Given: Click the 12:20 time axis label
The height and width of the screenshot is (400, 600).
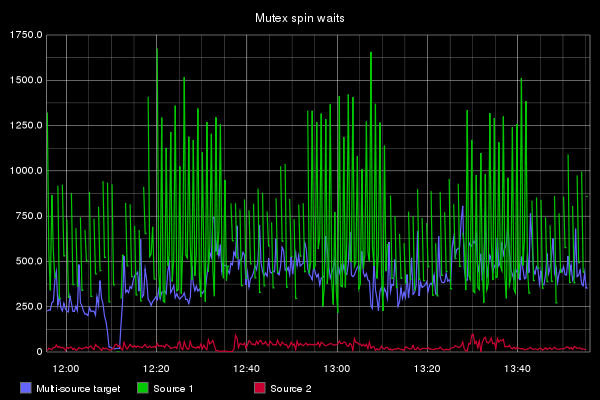Looking at the screenshot, I should [x=157, y=368].
